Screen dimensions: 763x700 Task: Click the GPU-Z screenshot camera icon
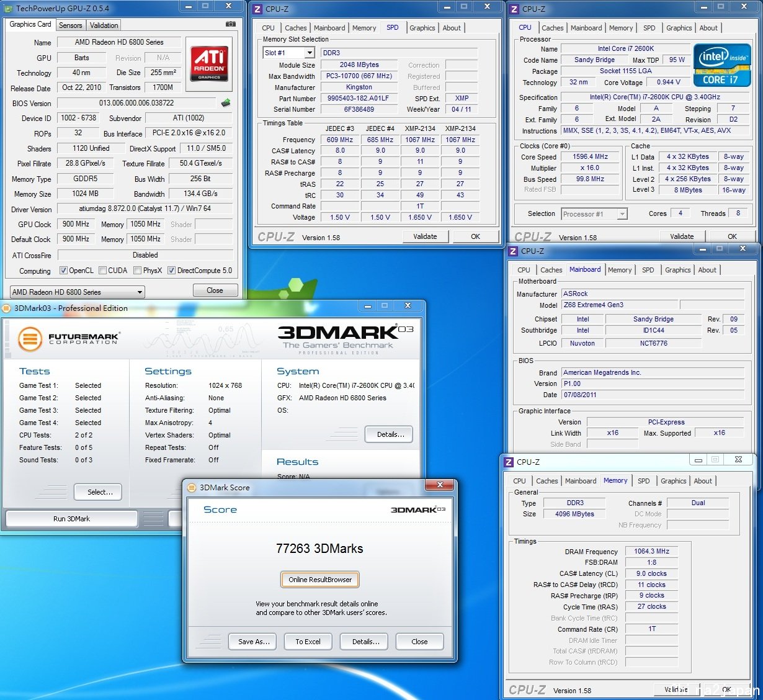(231, 24)
